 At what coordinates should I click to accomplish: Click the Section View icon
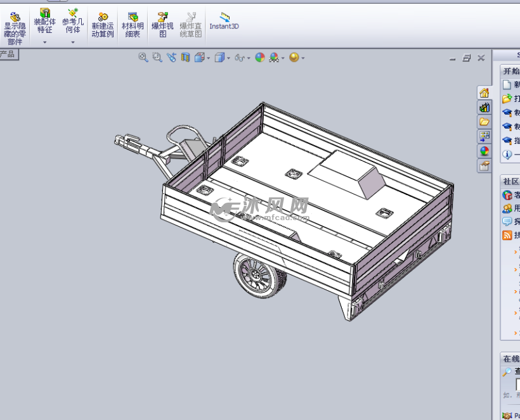point(185,58)
